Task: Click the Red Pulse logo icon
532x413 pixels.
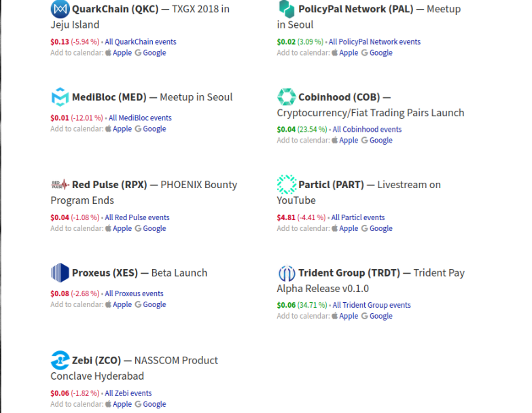Action: 60,185
